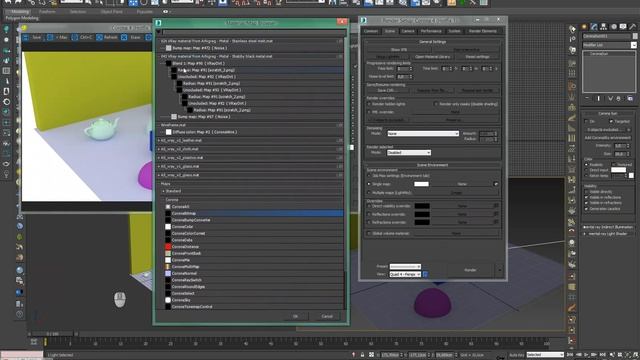Select Multiple maps (LightMix) radio
The image size is (640, 360).
(369, 193)
